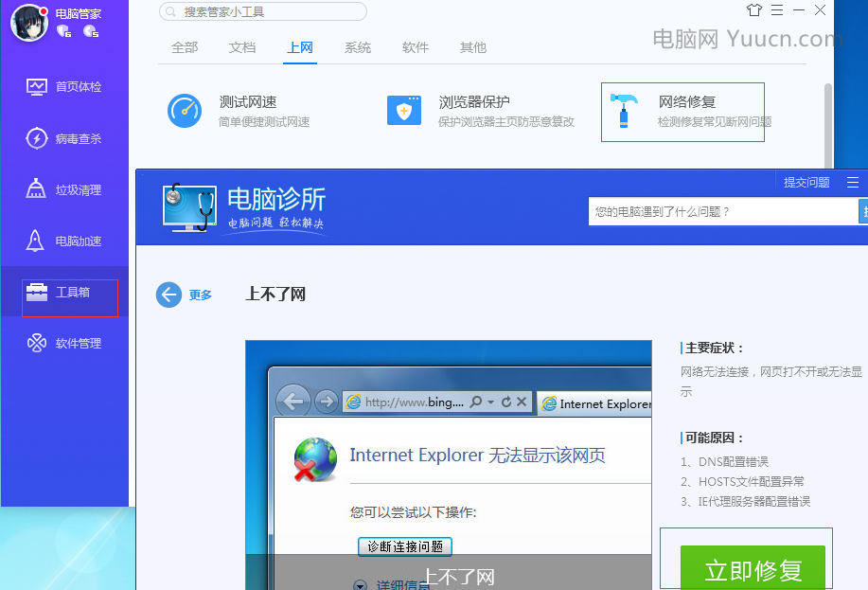The image size is (868, 590).
Task: Click the 1、DNS配置错误 line
Action: click(x=725, y=461)
